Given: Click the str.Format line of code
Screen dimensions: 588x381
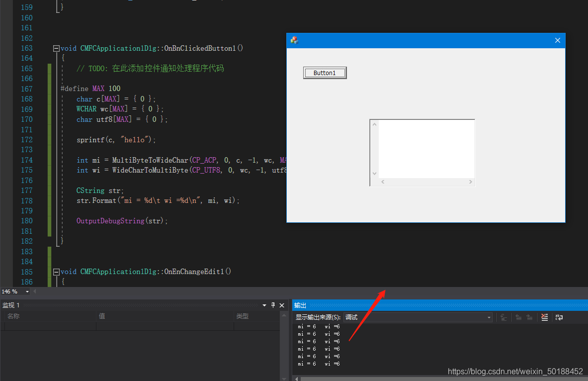Looking at the screenshot, I should click(158, 201).
